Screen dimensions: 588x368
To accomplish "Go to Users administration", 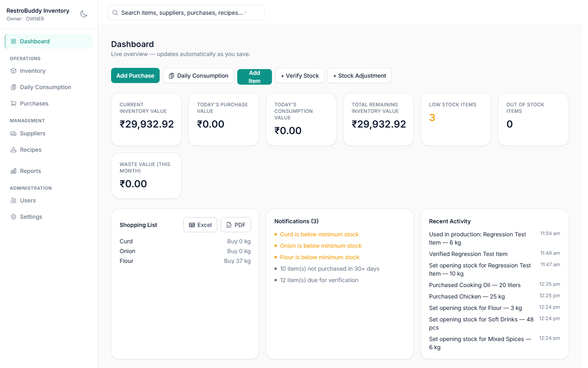I will pos(49,200).
